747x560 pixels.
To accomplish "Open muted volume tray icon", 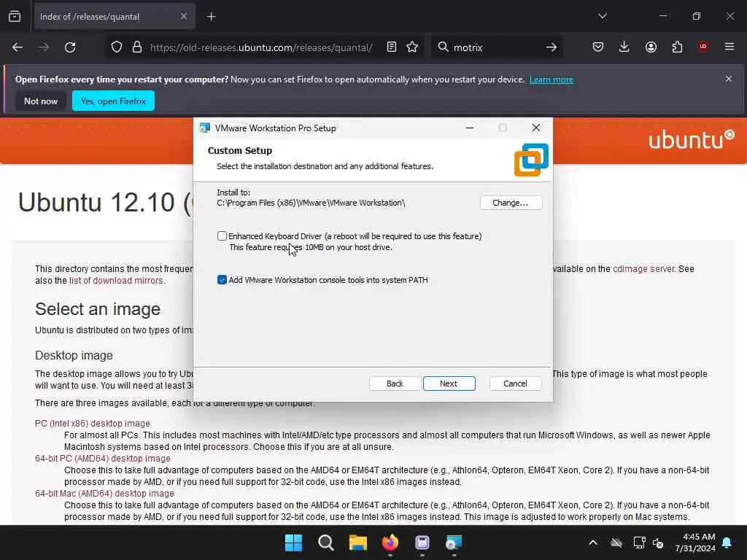I will pos(659,542).
